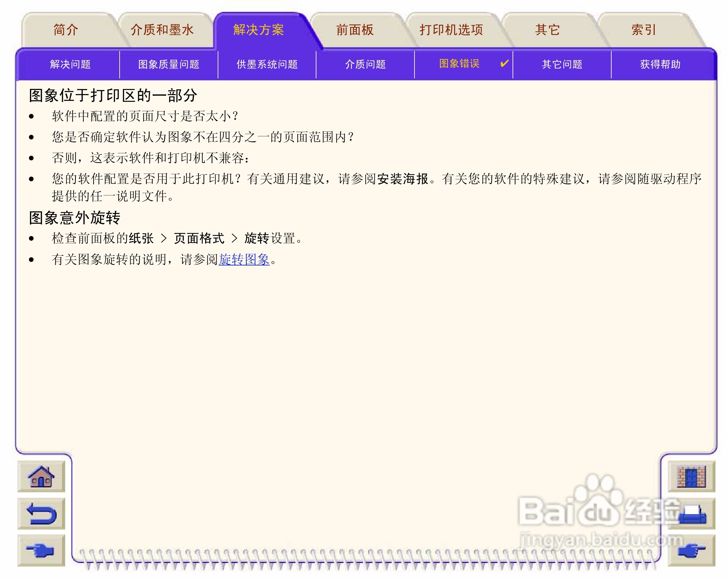
Task: Click the yellow checkmark beside 图象错误
Action: [x=504, y=63]
